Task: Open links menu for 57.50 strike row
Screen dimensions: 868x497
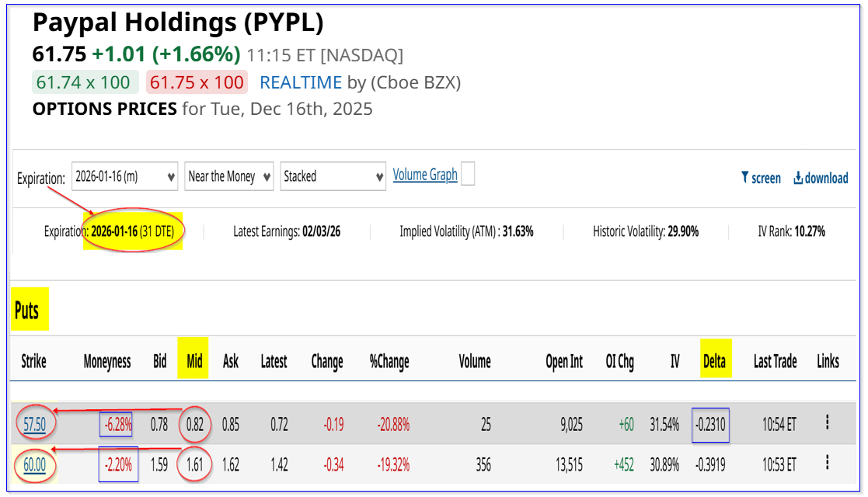Action: 828,422
